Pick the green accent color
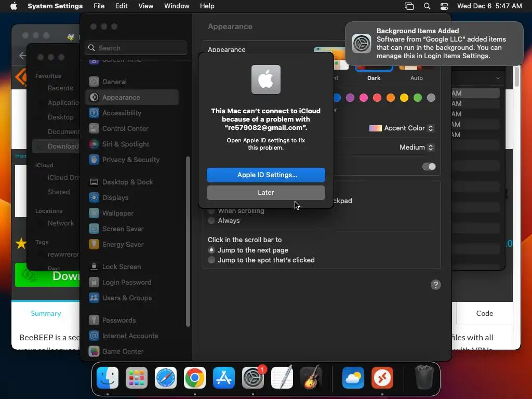The height and width of the screenshot is (399, 532). pos(418,98)
